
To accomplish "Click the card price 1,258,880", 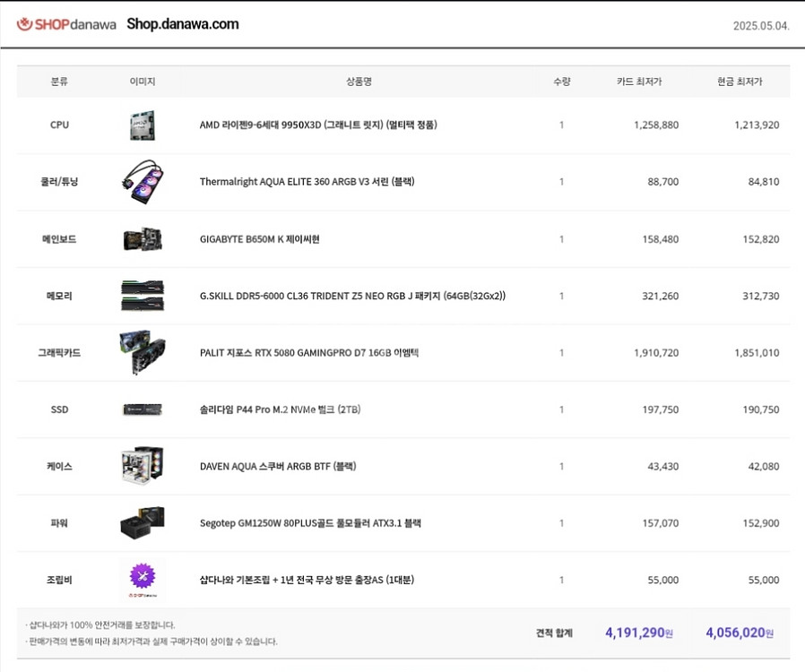I will tap(656, 125).
